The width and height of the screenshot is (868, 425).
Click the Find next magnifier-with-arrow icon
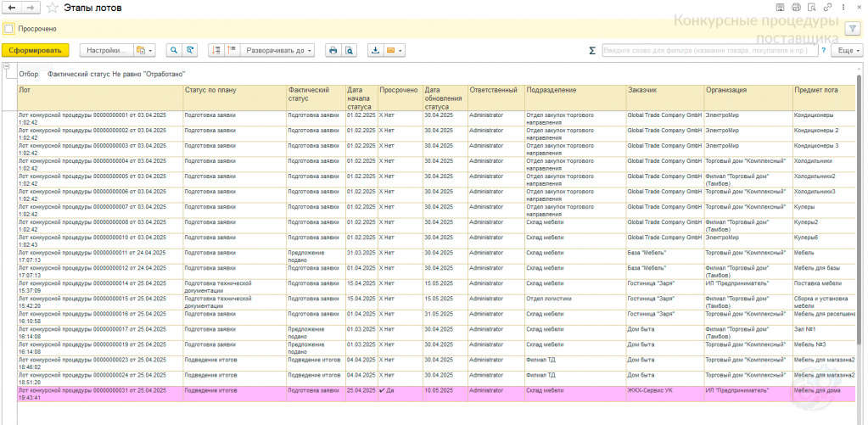click(190, 50)
